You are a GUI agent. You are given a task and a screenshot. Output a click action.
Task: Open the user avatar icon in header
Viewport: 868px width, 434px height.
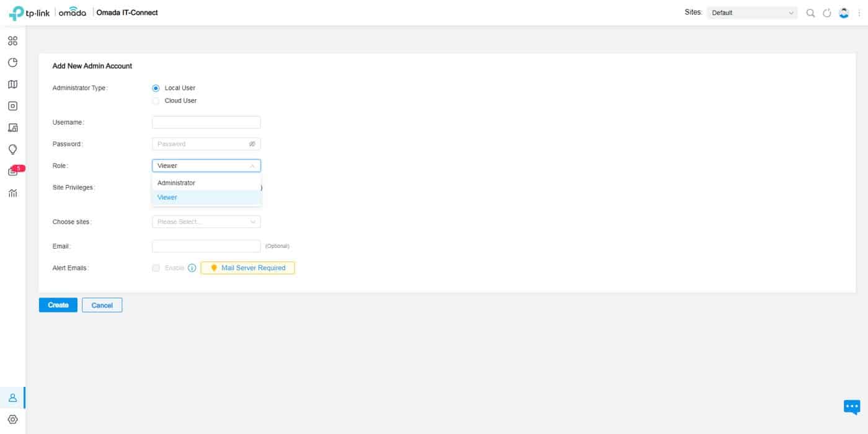pos(843,12)
